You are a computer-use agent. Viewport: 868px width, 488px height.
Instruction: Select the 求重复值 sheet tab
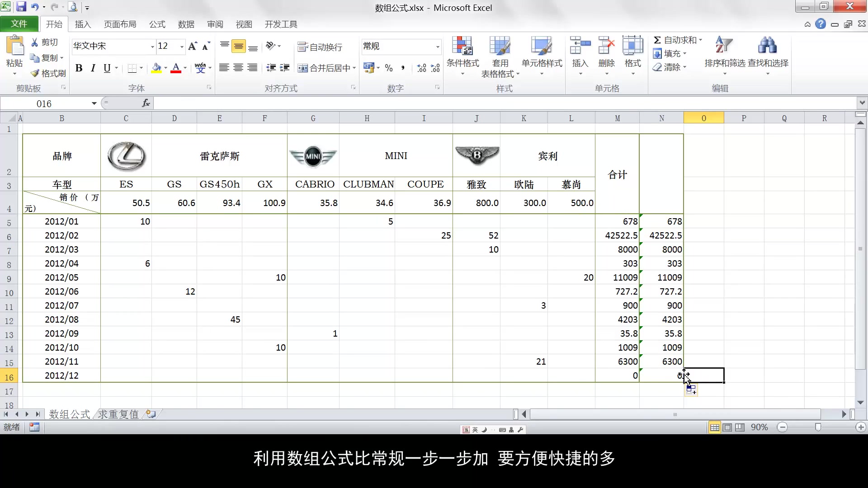[x=117, y=414]
